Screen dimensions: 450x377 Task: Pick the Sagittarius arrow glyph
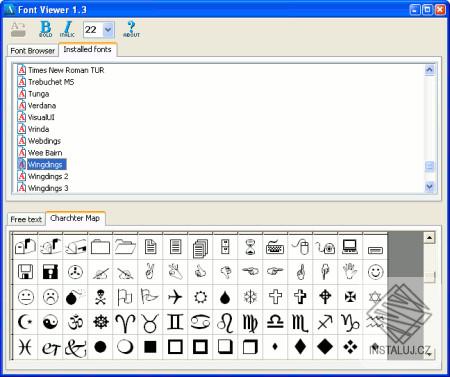point(325,322)
